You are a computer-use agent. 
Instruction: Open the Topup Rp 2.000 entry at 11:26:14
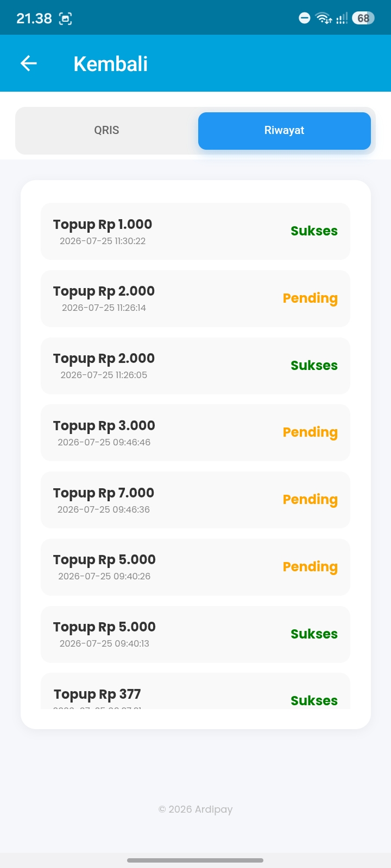(x=195, y=299)
